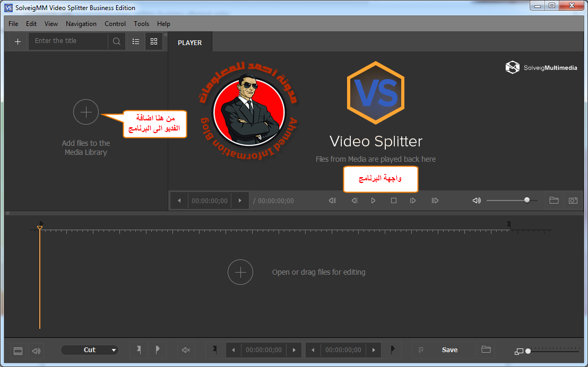Click the round Open or drag files button

coord(240,272)
